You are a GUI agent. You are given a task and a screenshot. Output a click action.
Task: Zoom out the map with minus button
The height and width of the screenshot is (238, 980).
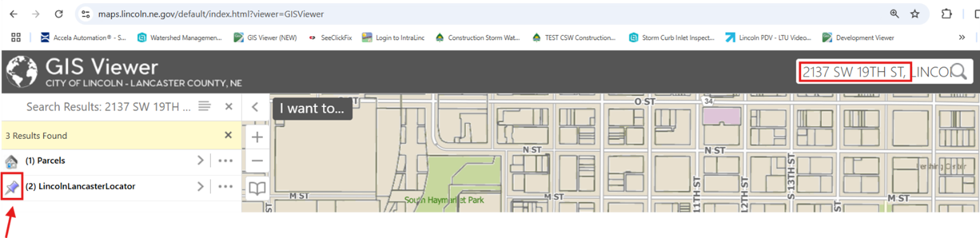257,161
